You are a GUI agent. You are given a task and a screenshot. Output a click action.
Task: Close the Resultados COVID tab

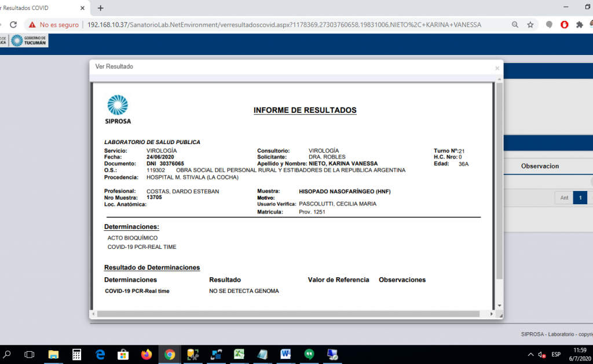pos(82,8)
